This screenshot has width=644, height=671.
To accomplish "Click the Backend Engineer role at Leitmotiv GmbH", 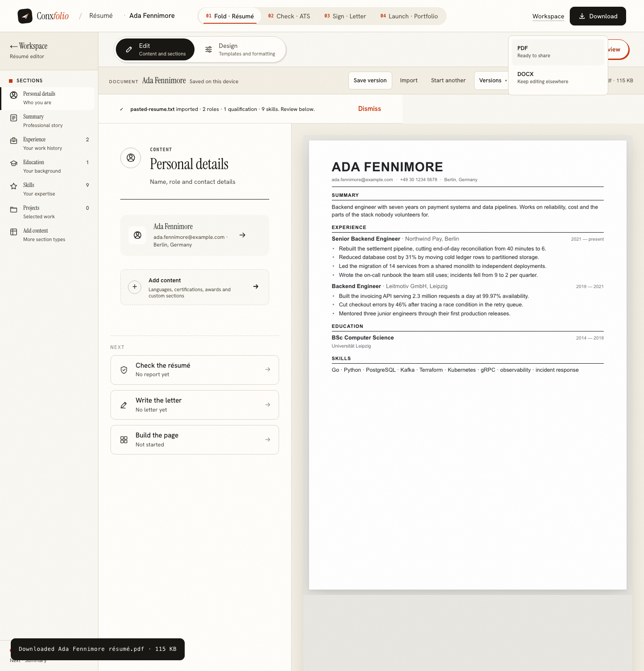I will point(356,286).
